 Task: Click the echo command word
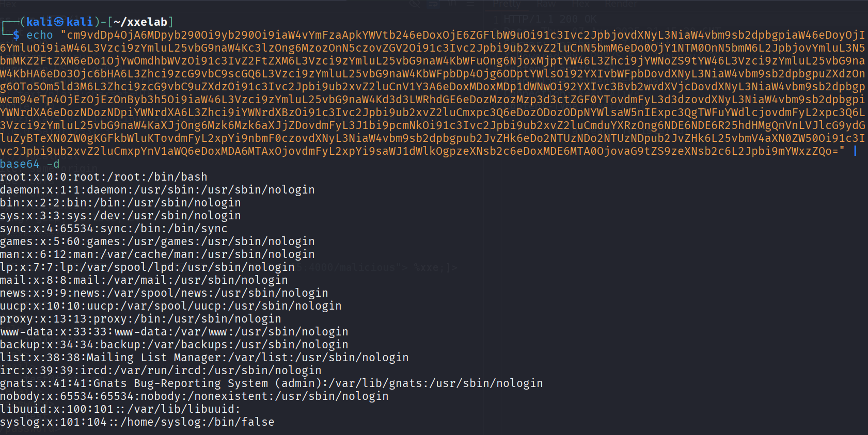(40, 35)
